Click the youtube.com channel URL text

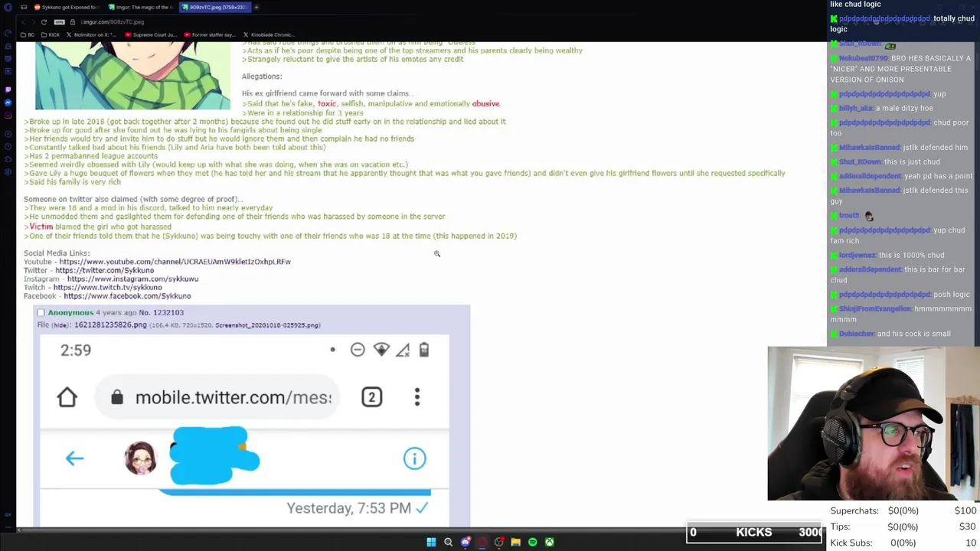[x=175, y=262]
